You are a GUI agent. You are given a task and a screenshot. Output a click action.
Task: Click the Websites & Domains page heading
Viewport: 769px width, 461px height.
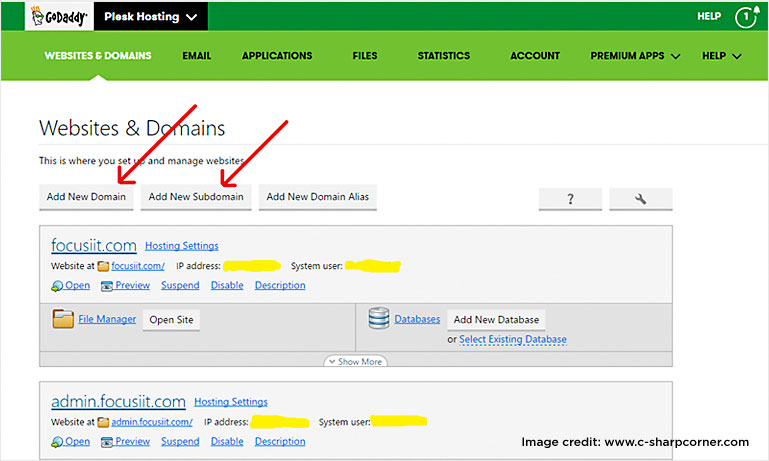pos(132,128)
